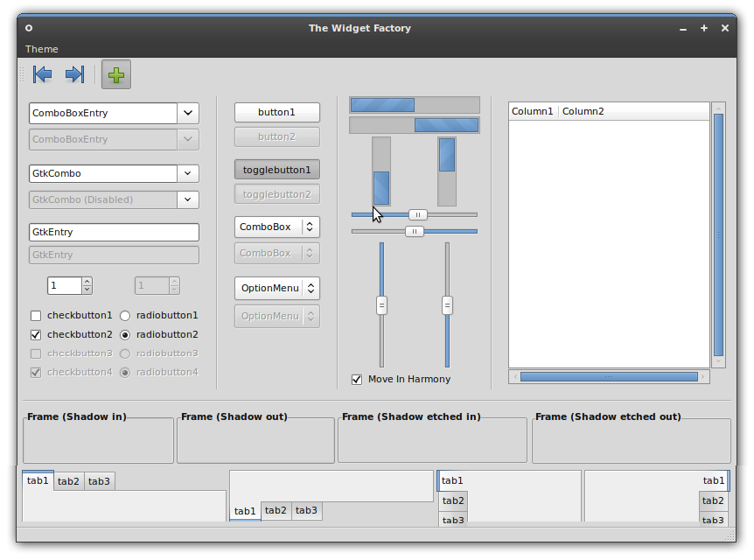Click the lower horizontal slider handle
The width and height of the screenshot is (754, 560).
tap(415, 231)
